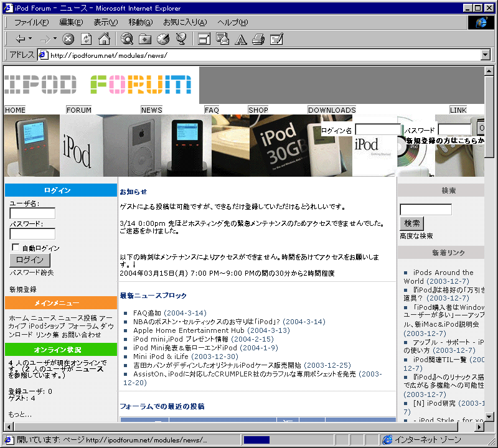The height and width of the screenshot is (448, 498).
Task: Open the Forward button history dropdown arrow
Action: coord(55,39)
